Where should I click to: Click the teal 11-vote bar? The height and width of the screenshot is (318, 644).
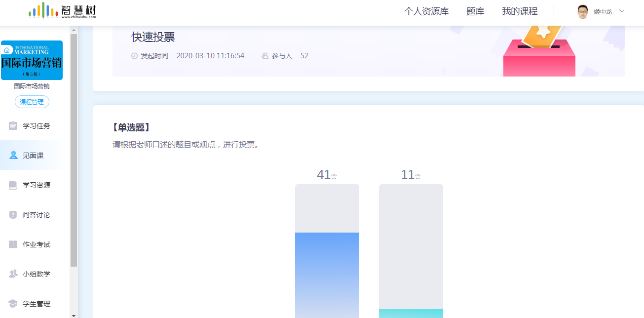click(x=411, y=313)
